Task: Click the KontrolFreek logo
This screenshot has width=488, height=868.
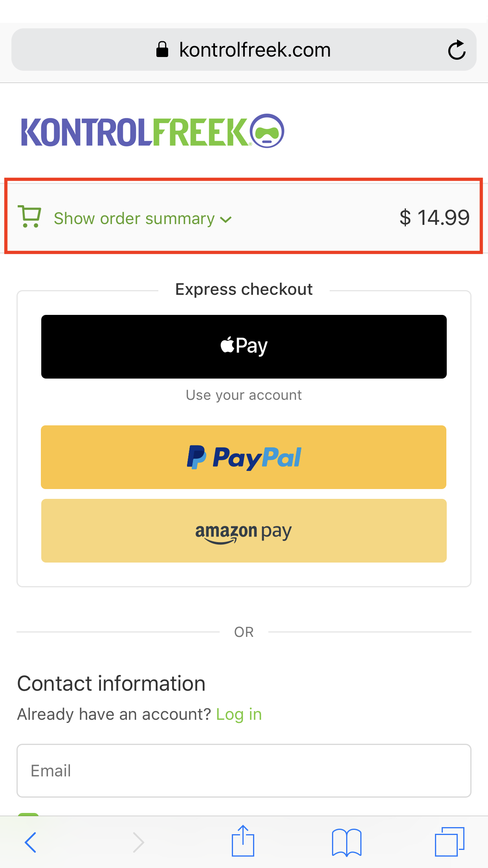Action: 152,132
